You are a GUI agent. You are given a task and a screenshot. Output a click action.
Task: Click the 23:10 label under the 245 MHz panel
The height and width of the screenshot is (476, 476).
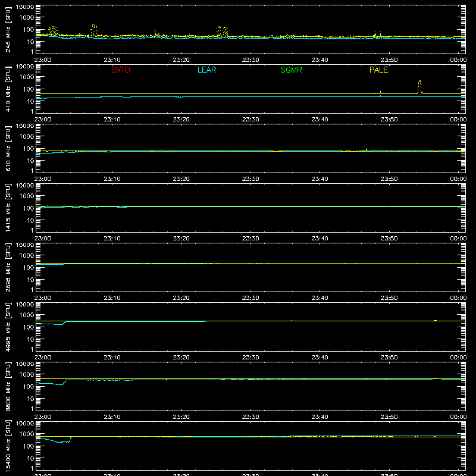[x=112, y=60]
